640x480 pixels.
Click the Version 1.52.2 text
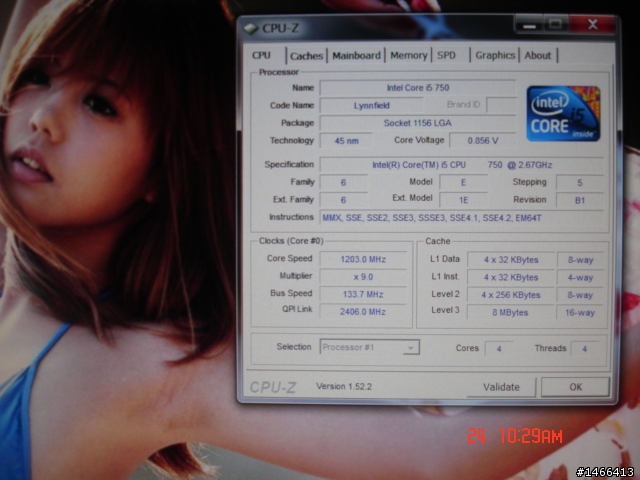click(344, 387)
